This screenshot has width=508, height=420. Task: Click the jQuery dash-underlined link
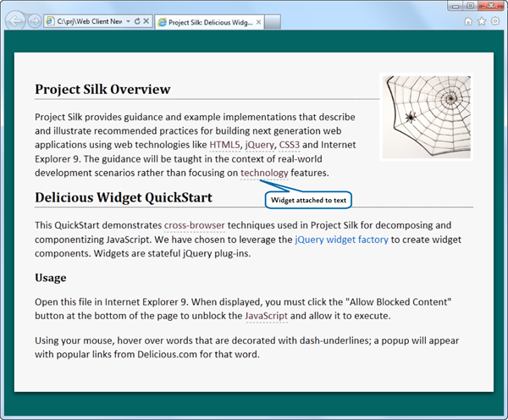[260, 145]
